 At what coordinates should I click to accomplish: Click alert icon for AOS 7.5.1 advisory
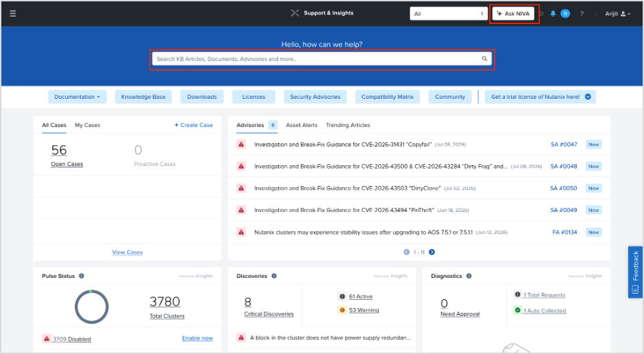[x=241, y=232]
